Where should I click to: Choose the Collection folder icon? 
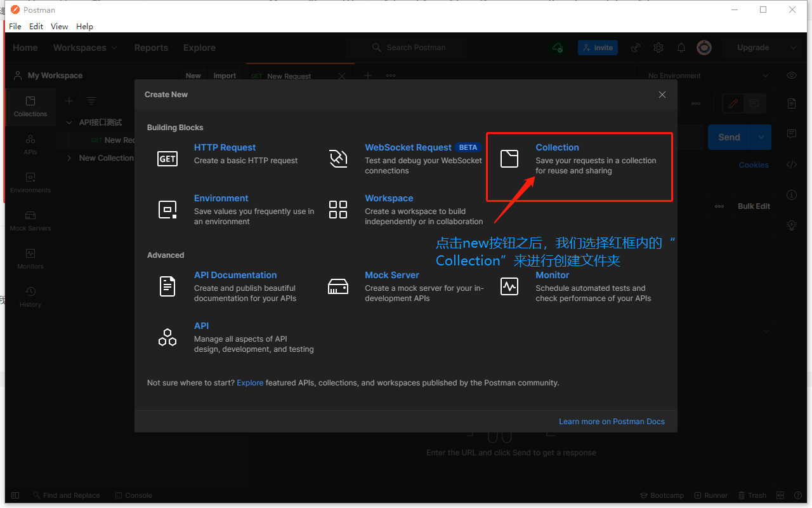tap(509, 159)
